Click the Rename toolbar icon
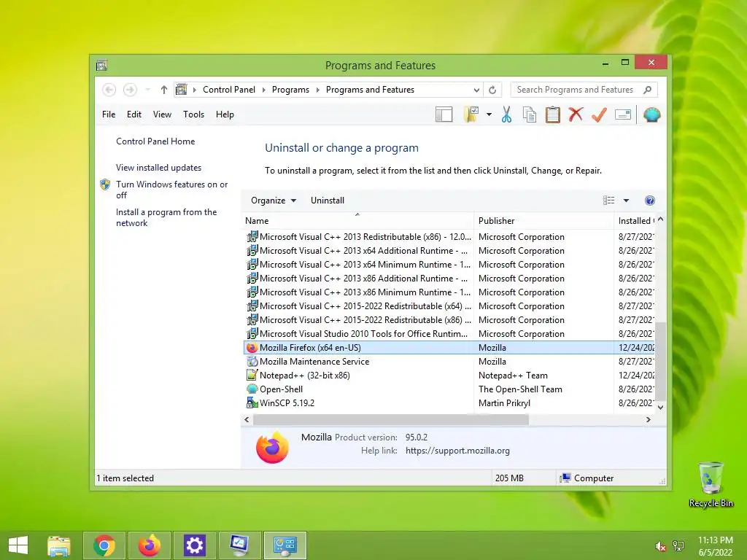This screenshot has width=747, height=560. 623,114
